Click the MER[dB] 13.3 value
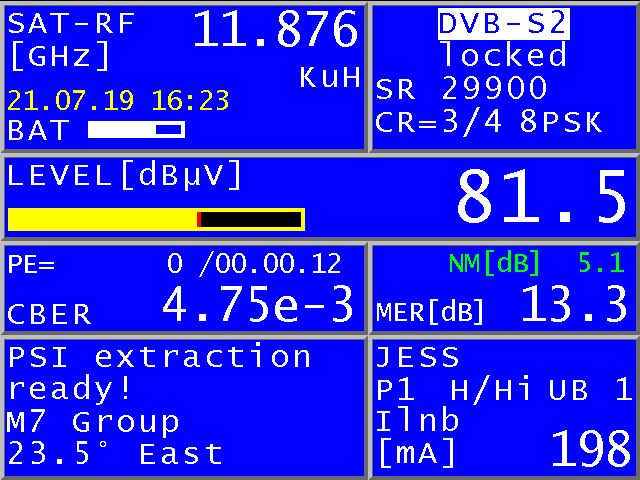Image resolution: width=640 pixels, height=480 pixels. [574, 305]
